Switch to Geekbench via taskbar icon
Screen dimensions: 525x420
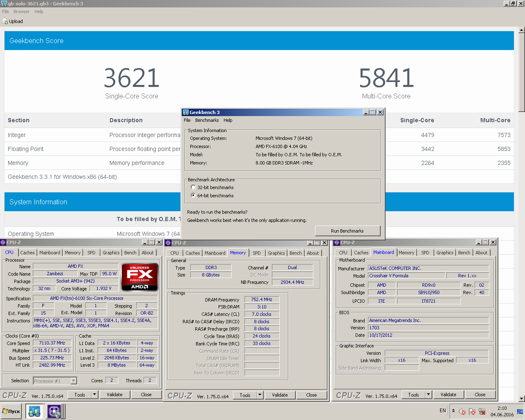coord(34,411)
